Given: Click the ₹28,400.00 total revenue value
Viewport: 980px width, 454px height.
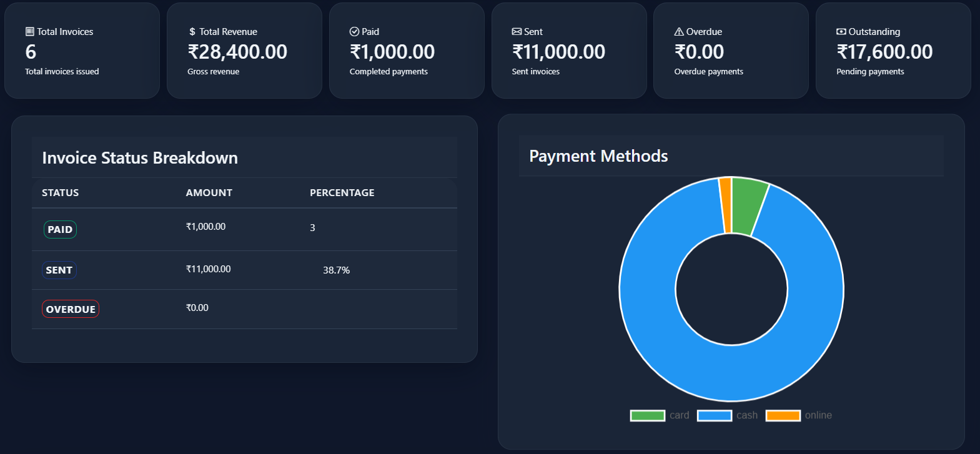Looking at the screenshot, I should click(x=237, y=52).
